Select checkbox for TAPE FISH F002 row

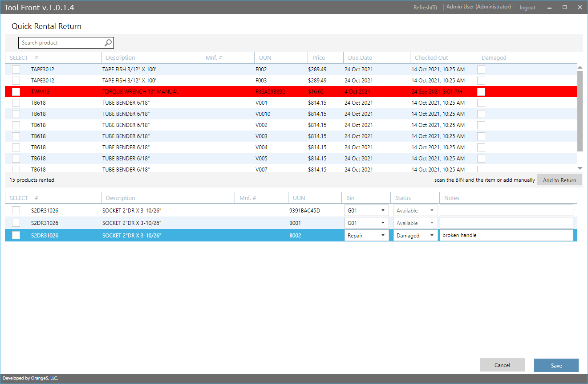[x=16, y=69]
